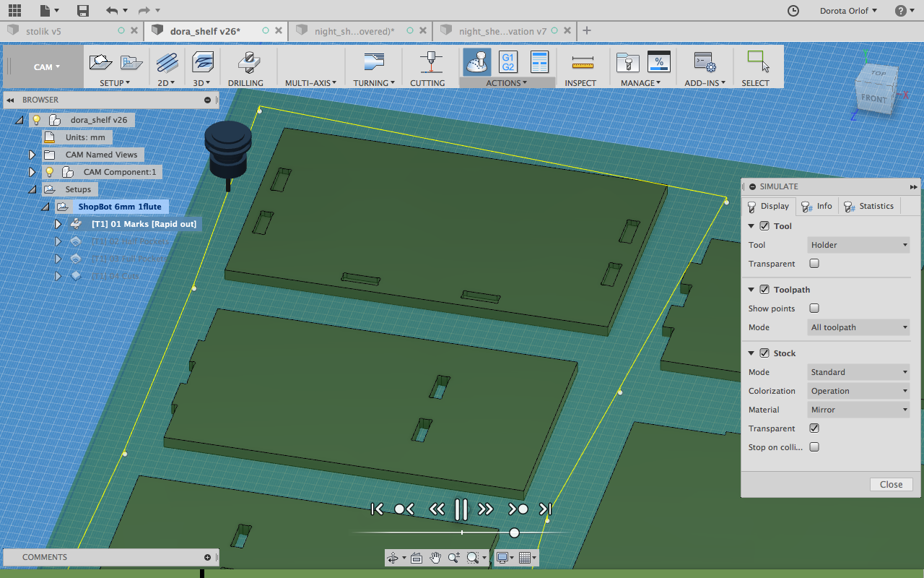Open the job status clock icon
The image size is (924, 578).
click(x=793, y=10)
